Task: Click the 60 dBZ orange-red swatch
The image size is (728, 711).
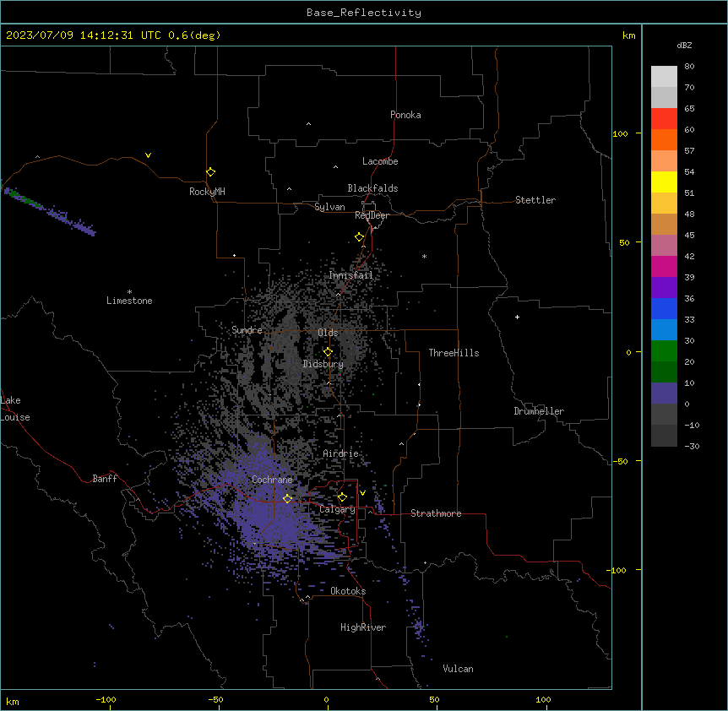Action: click(664, 139)
